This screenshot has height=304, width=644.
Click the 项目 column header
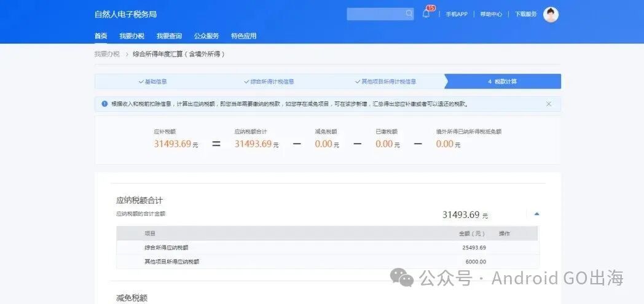150,233
